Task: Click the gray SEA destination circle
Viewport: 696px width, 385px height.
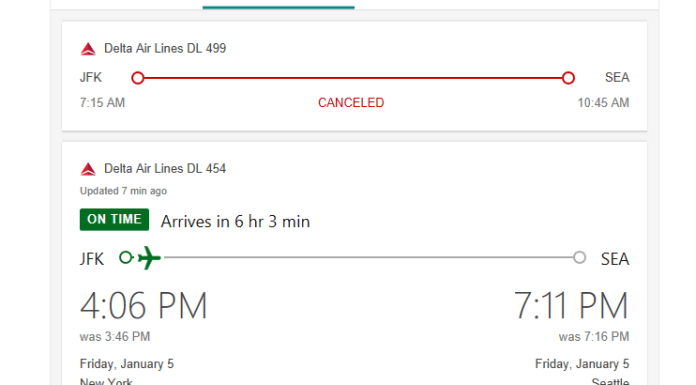Action: (x=579, y=258)
